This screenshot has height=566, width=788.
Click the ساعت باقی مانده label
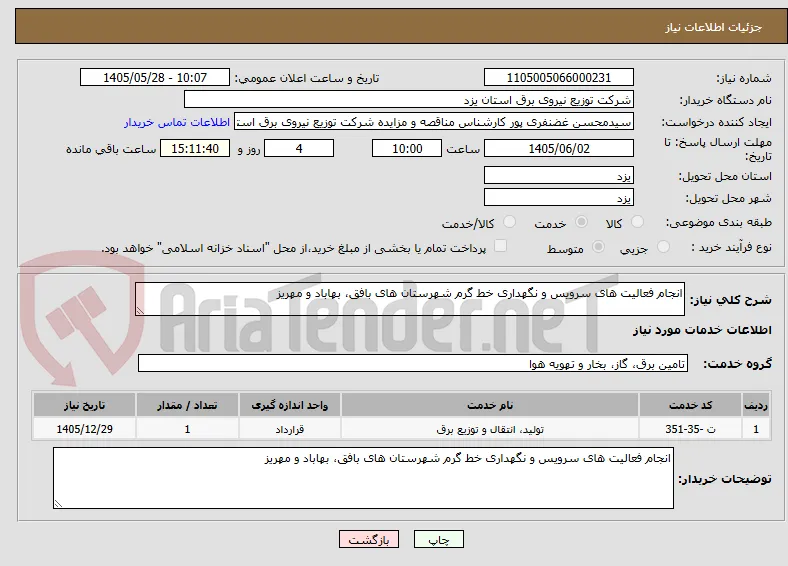coord(111,149)
